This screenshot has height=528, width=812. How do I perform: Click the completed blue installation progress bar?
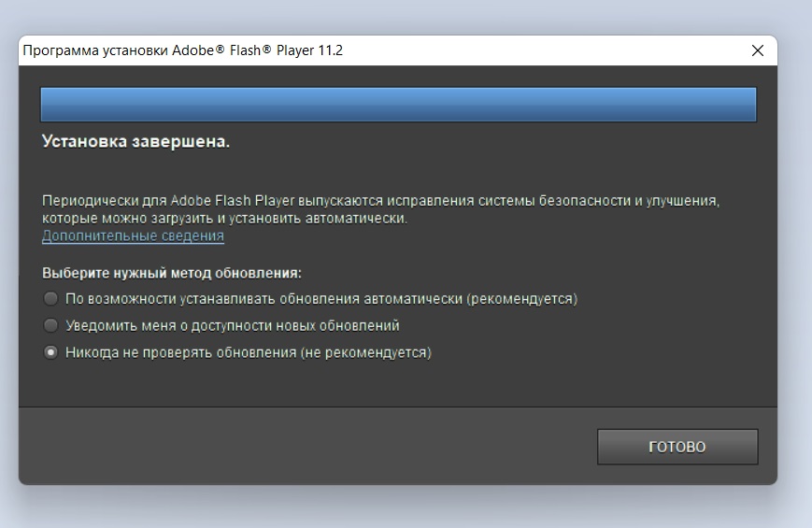398,105
